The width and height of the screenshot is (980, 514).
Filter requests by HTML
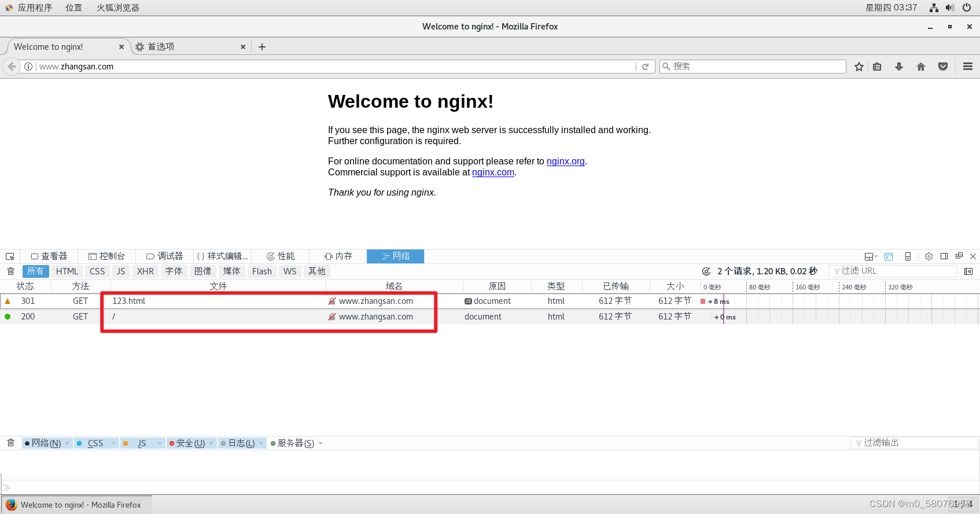pos(67,271)
